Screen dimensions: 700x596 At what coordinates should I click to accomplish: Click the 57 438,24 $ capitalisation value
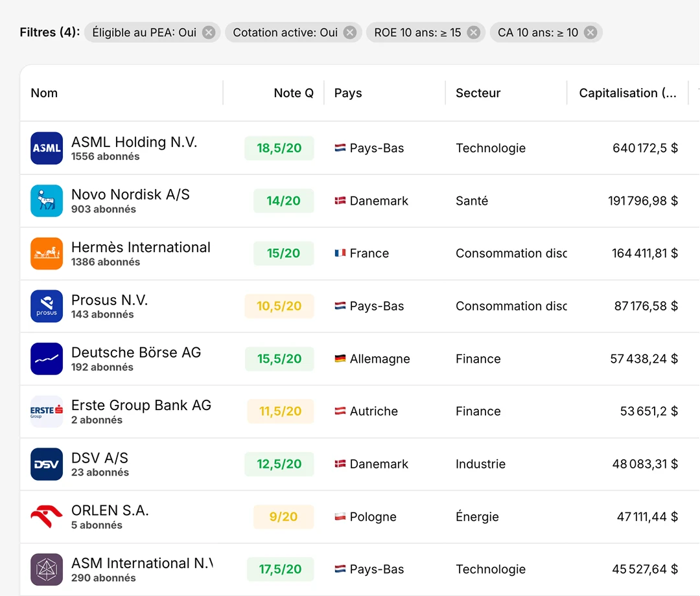pos(644,359)
